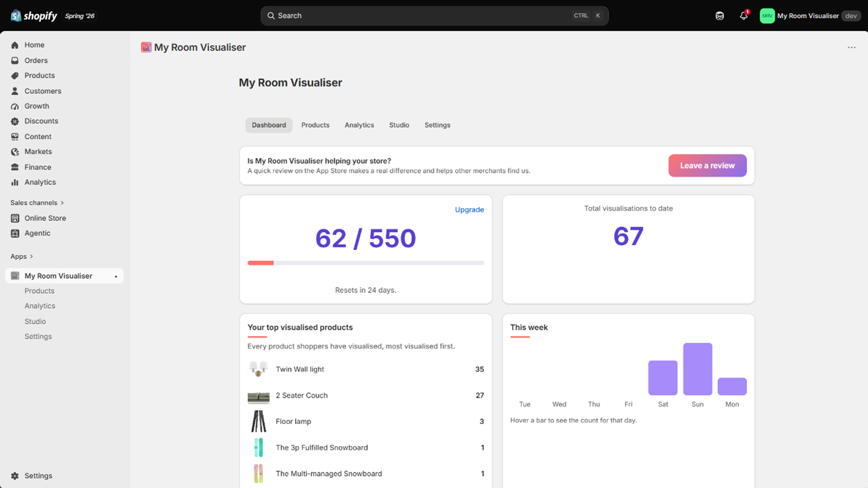Click the Leave a review button
Viewport: 868px width, 488px height.
(707, 165)
